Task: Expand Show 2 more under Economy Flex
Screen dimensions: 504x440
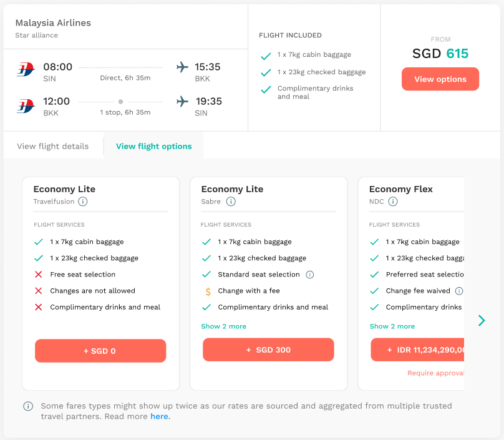Action: point(392,326)
